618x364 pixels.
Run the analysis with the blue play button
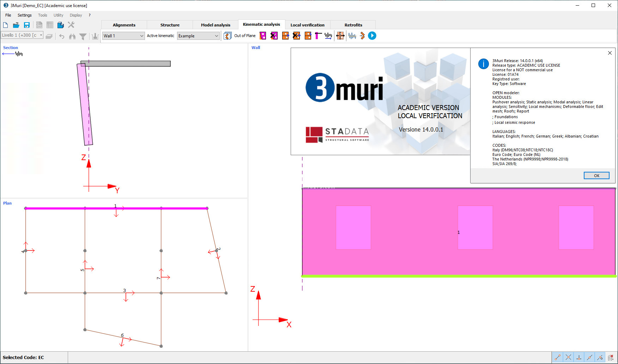point(372,36)
